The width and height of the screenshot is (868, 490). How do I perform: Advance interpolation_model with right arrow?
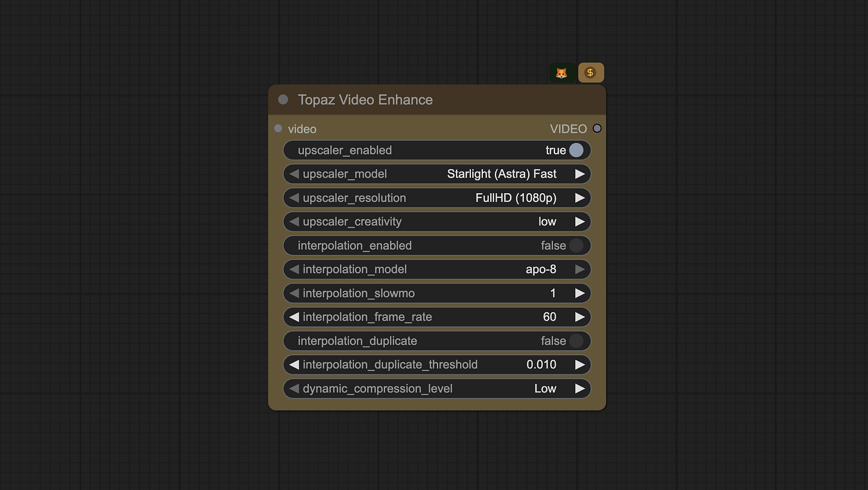(579, 269)
